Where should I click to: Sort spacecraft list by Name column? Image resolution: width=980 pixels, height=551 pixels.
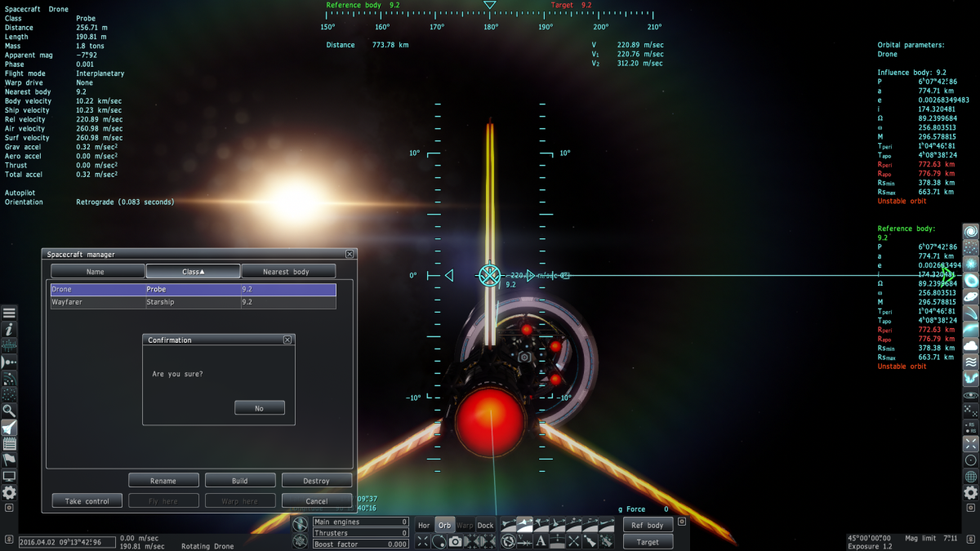click(x=97, y=271)
